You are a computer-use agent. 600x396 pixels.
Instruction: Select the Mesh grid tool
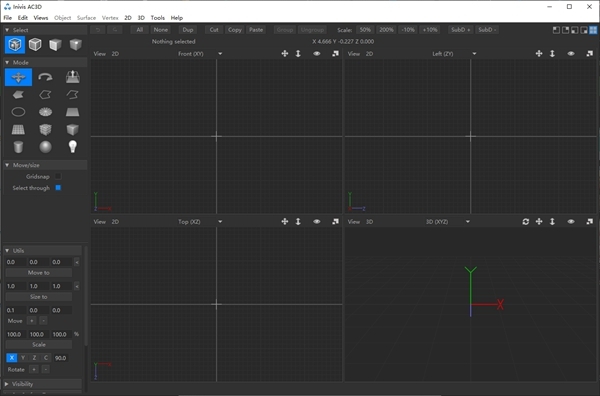[18, 129]
